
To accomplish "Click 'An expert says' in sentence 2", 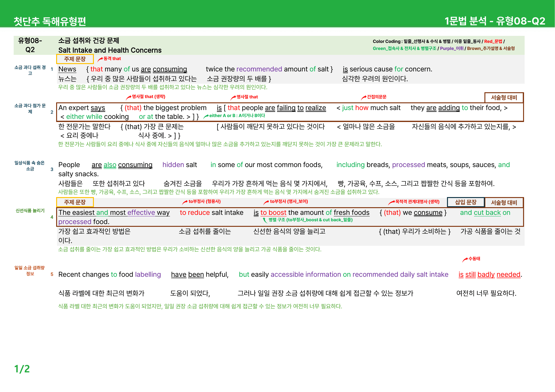I will 82,108.
